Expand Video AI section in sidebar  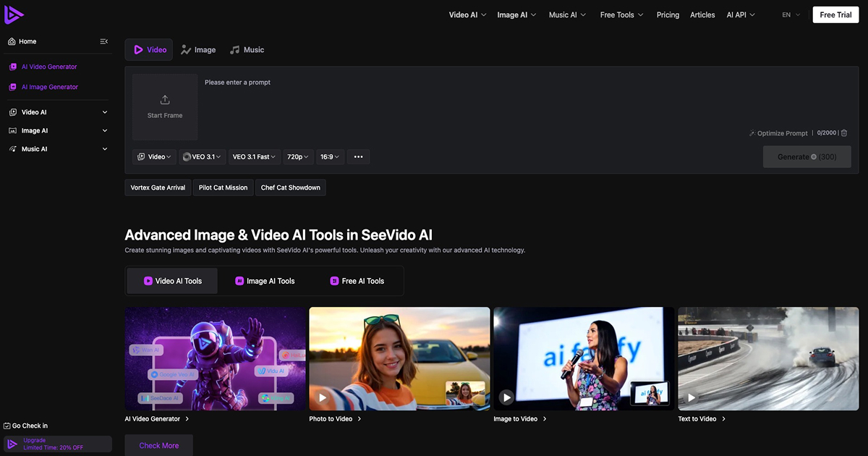point(59,112)
